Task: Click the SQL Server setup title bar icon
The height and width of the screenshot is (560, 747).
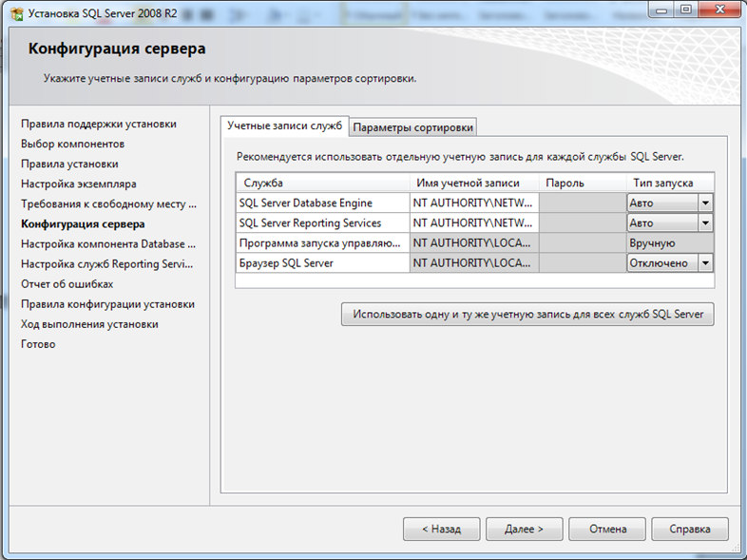Action: (x=17, y=14)
